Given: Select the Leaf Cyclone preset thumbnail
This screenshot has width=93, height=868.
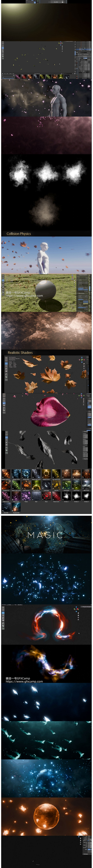Looking at the screenshot, I should (36, 485).
